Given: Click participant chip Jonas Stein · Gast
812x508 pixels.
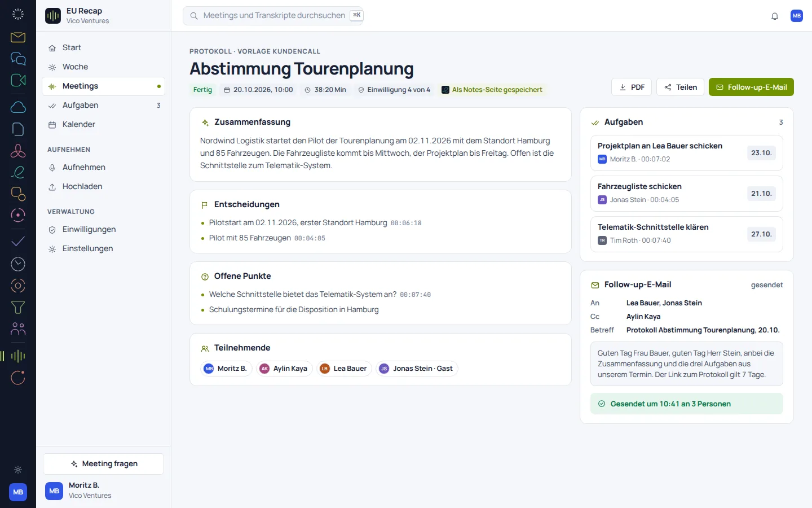Looking at the screenshot, I should click(417, 369).
